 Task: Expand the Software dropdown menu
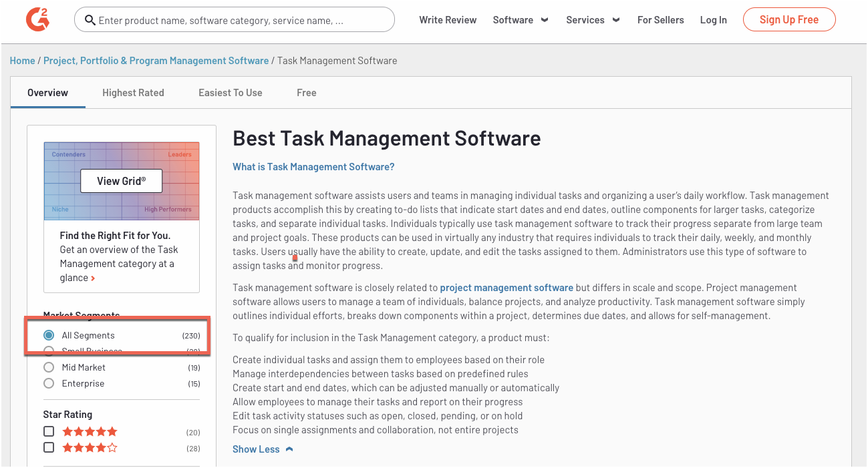tap(521, 20)
